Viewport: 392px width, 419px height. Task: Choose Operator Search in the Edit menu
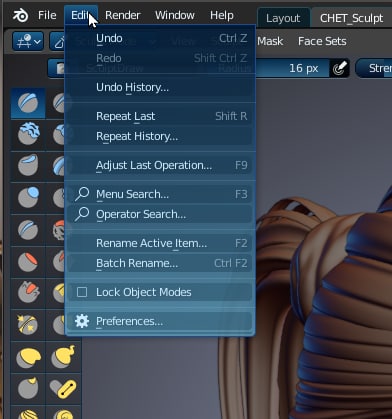click(x=160, y=214)
